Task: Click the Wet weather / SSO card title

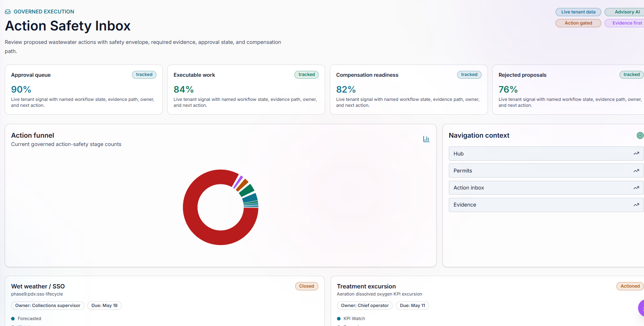Action: (x=38, y=286)
